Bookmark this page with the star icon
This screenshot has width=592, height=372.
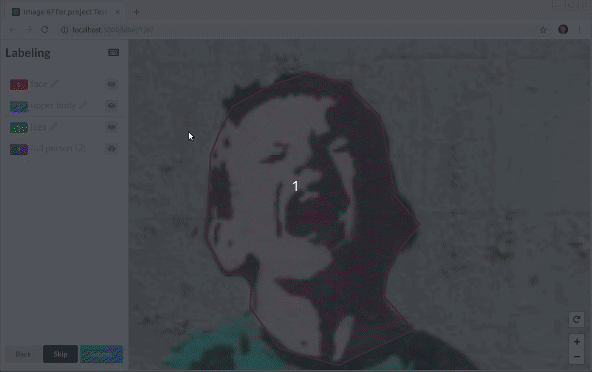(x=543, y=30)
